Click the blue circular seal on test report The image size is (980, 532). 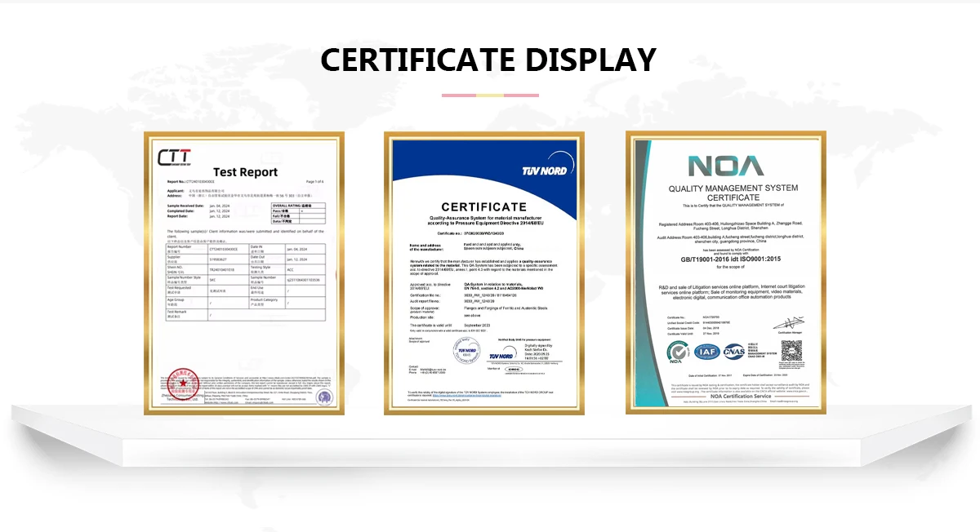325,397
